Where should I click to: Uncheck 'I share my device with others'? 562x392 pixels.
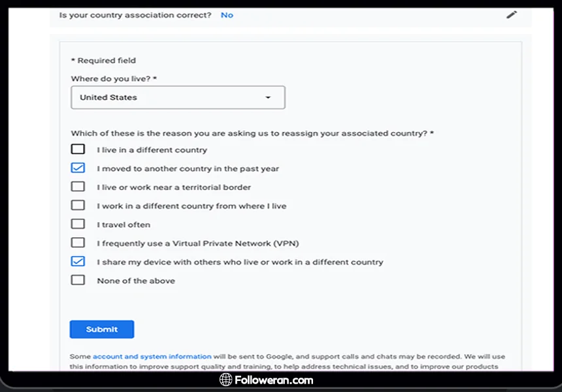point(78,261)
